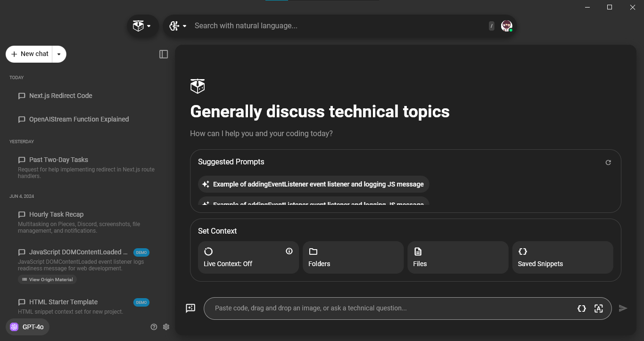Image resolution: width=644 pixels, height=341 pixels.
Task: Open the Pieces logo dropdown menu
Action: 142,26
